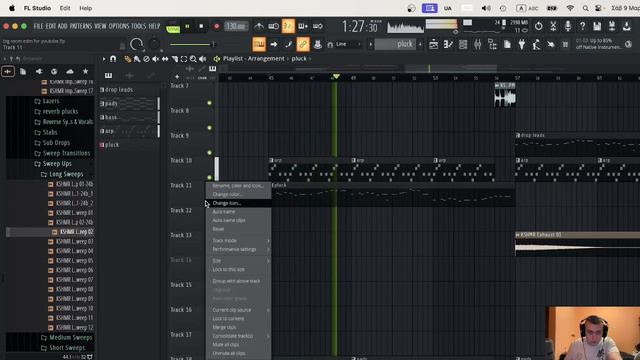This screenshot has height=360, width=640.
Task: Click the undo history circular arrow icon
Action: click(x=538, y=26)
